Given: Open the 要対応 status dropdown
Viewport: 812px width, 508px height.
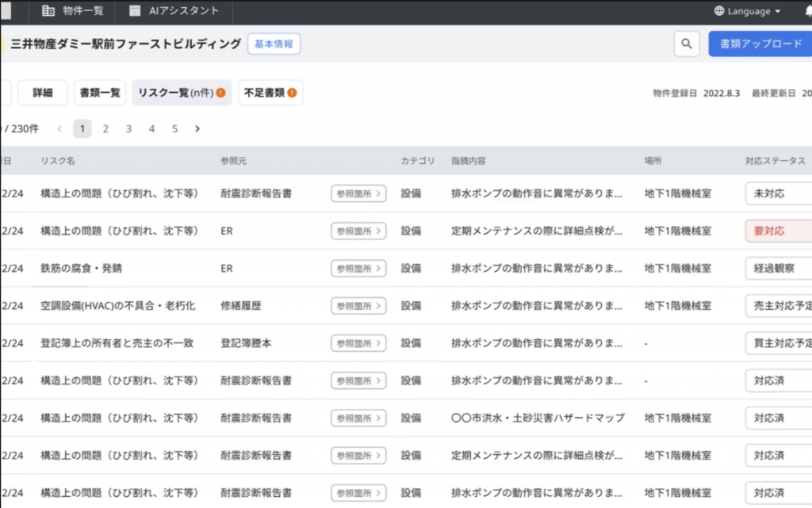Looking at the screenshot, I should 779,231.
